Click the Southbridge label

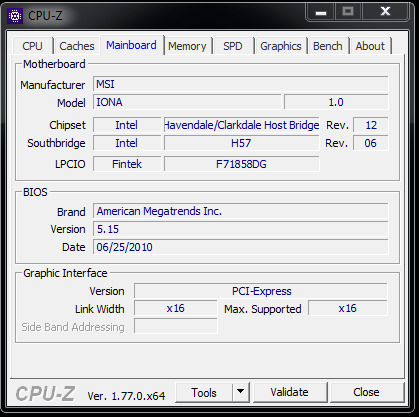point(56,143)
